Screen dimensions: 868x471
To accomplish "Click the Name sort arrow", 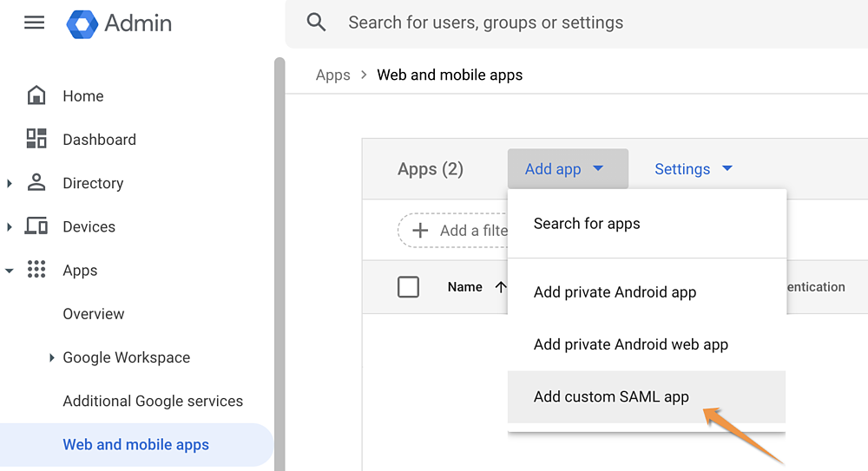I will tap(501, 287).
